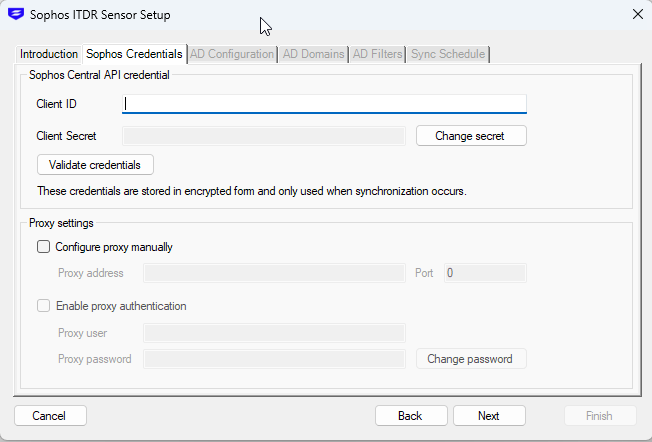Click the Proxy address field
Viewport: 652px width, 442px height.
[274, 273]
